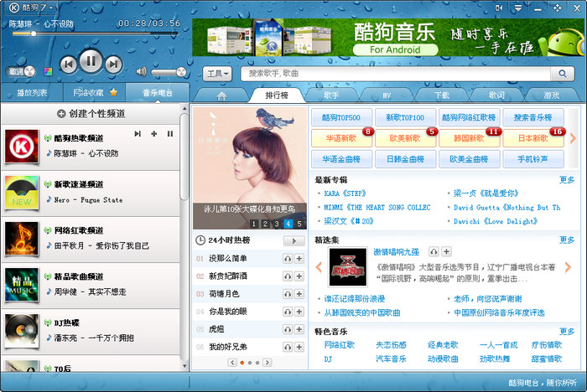Add 没那么简单 to playlist with plus
The image size is (587, 392).
click(299, 259)
